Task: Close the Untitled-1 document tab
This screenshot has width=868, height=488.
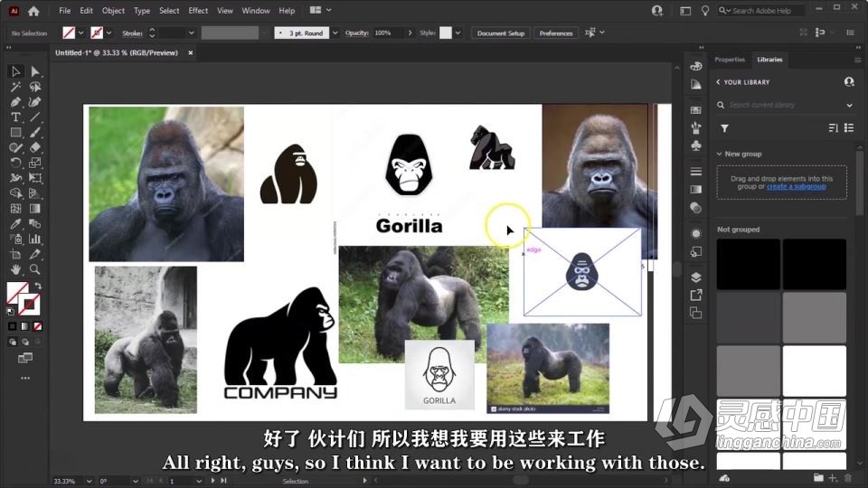Action: click(x=191, y=53)
